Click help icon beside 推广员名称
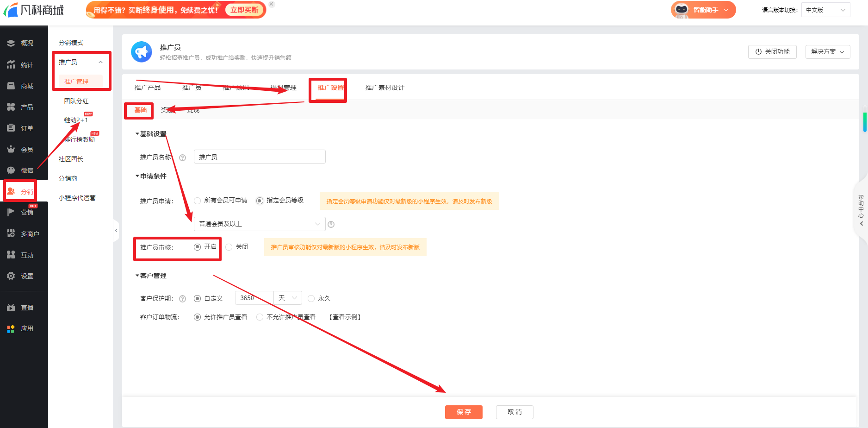Viewport: 868px width, 428px height. pyautogui.click(x=183, y=157)
